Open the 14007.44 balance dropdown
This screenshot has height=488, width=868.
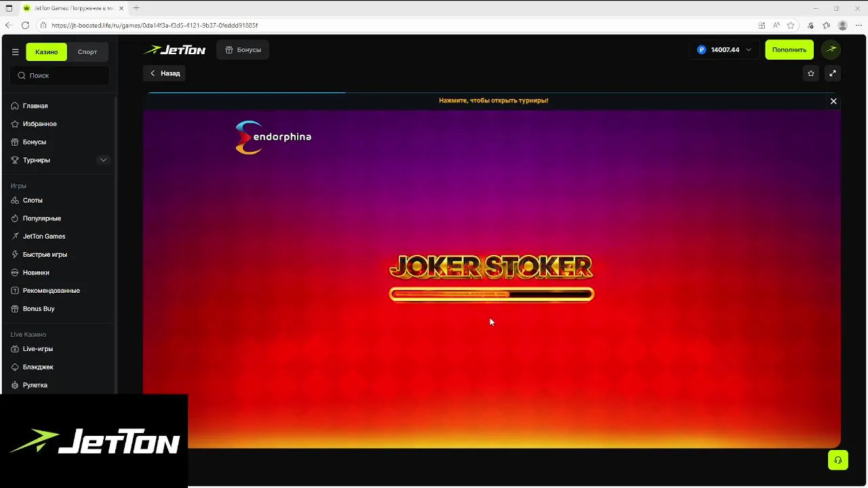coord(724,50)
